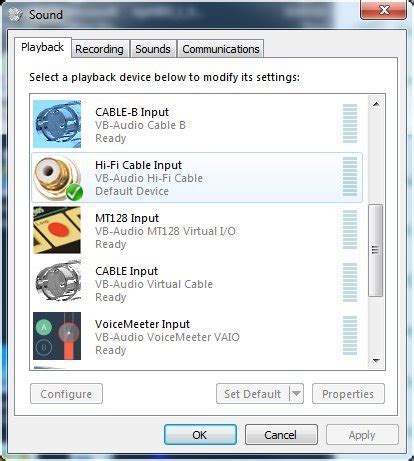The width and height of the screenshot is (414, 461).
Task: Click the VoiceMeeter Input volume meter
Action: pyautogui.click(x=350, y=336)
